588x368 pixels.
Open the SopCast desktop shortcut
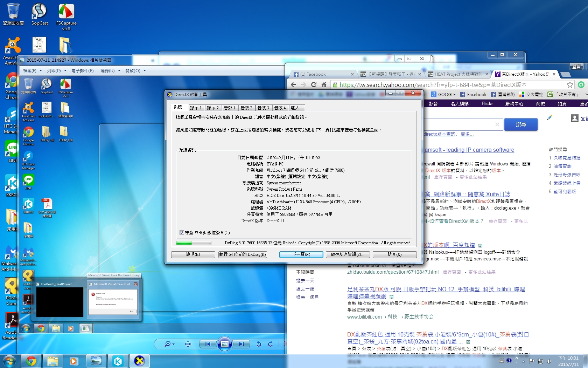pyautogui.click(x=39, y=14)
